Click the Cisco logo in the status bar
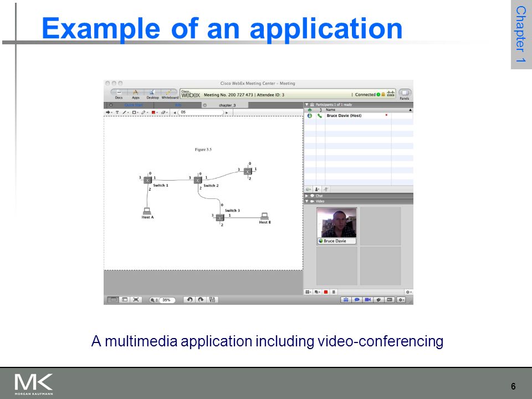 coord(391,94)
